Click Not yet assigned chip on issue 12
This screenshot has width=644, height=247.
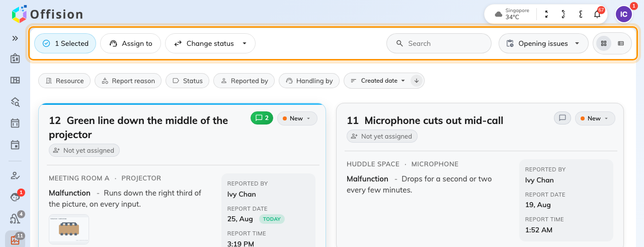pos(84,150)
